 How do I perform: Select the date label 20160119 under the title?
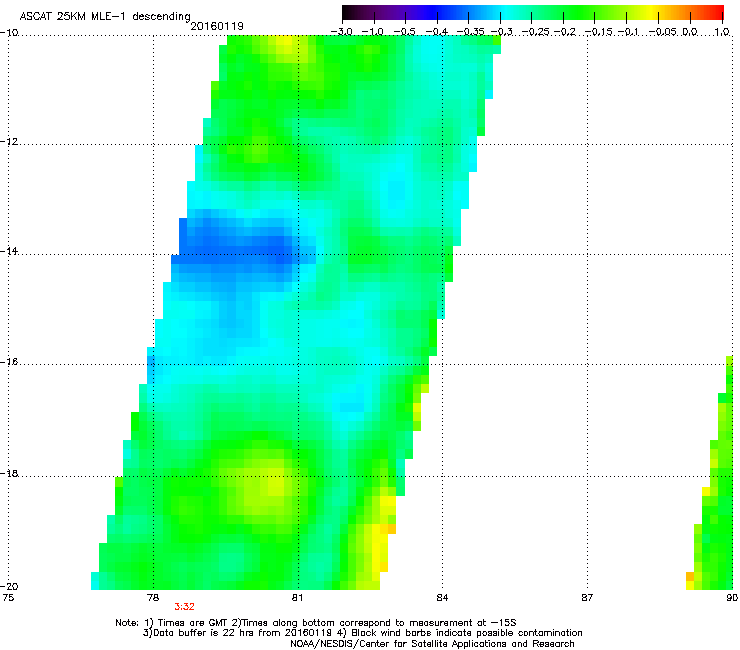click(x=217, y=26)
